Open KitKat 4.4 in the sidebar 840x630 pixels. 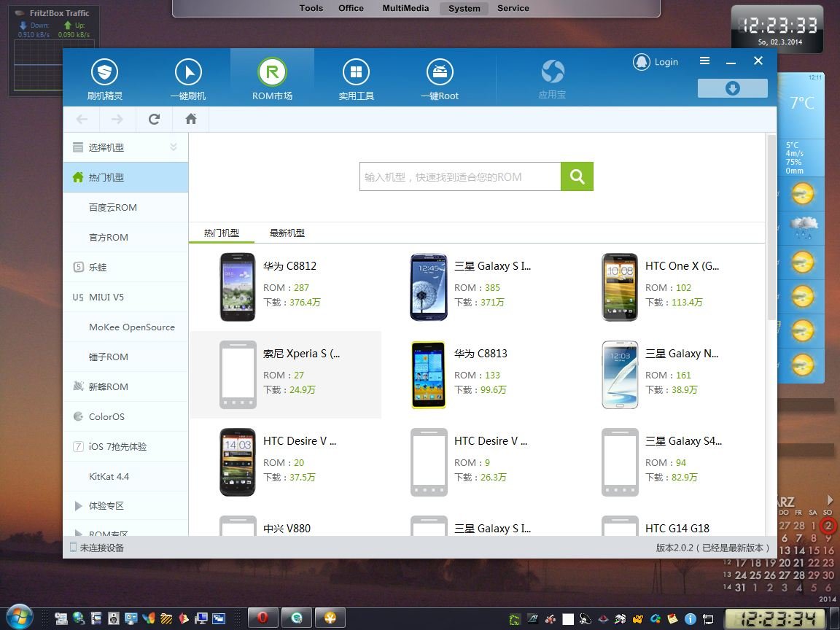125,476
